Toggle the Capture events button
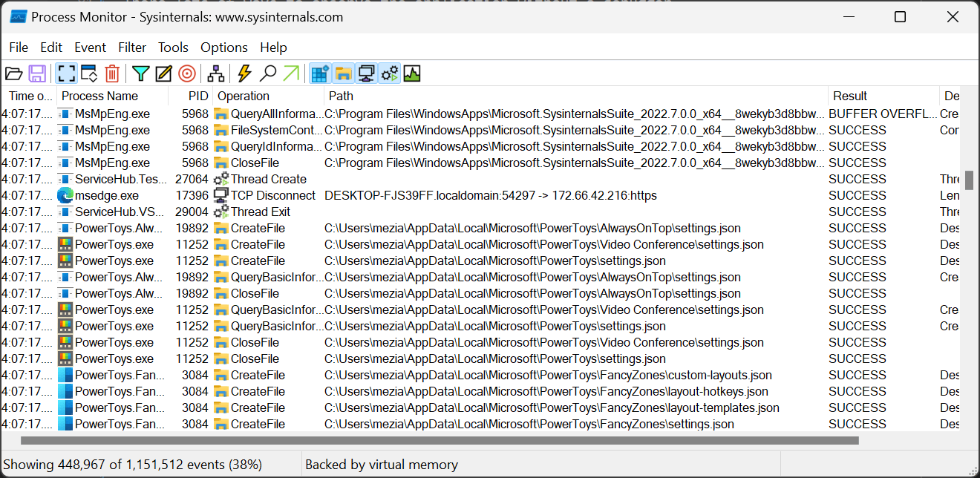The height and width of the screenshot is (478, 980). pos(67,73)
